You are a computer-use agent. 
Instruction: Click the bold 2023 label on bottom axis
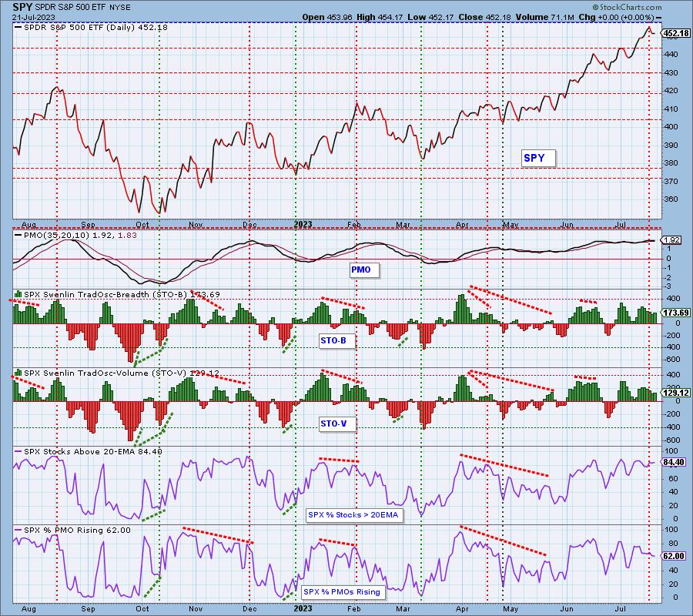tap(303, 608)
